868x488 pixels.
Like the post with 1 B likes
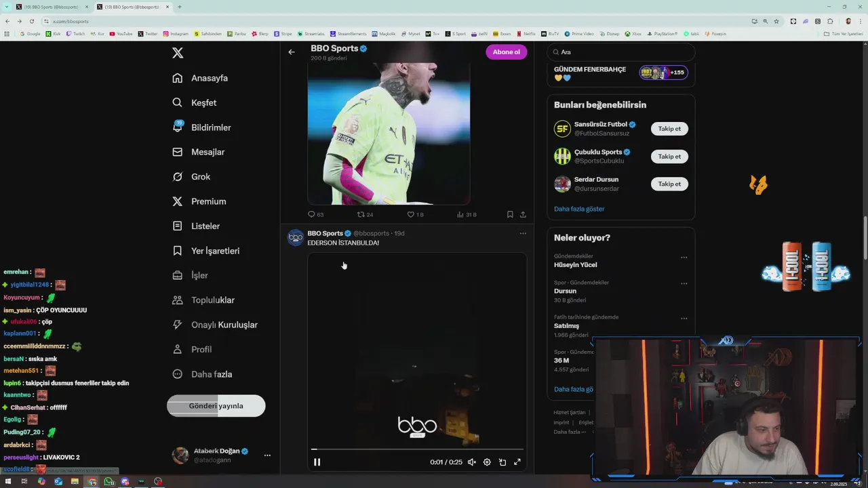coord(415,214)
